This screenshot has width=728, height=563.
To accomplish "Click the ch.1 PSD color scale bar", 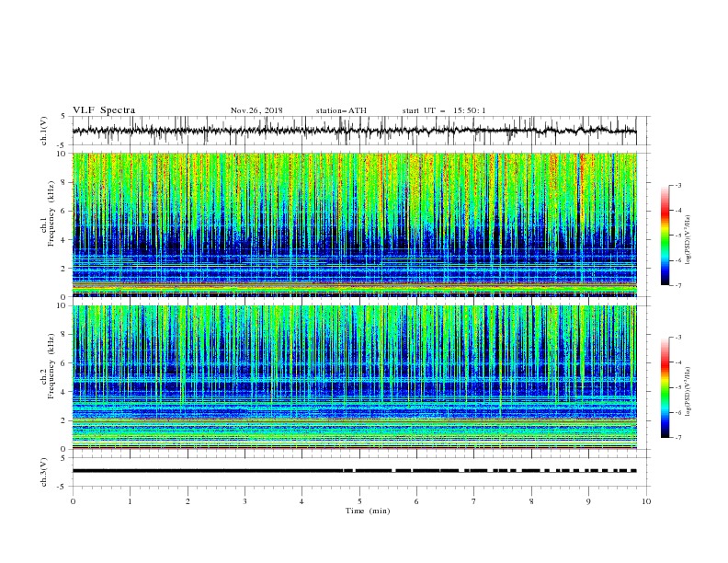I will point(665,236).
